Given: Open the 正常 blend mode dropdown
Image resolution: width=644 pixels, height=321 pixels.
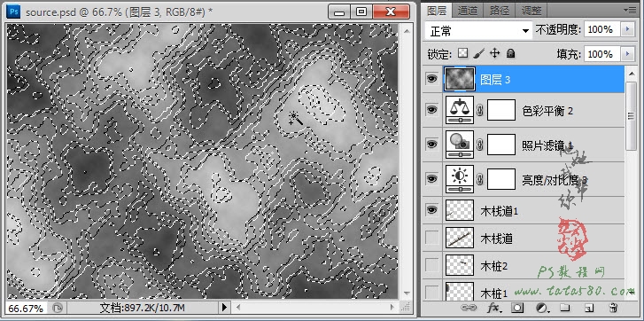Looking at the screenshot, I should point(478,31).
